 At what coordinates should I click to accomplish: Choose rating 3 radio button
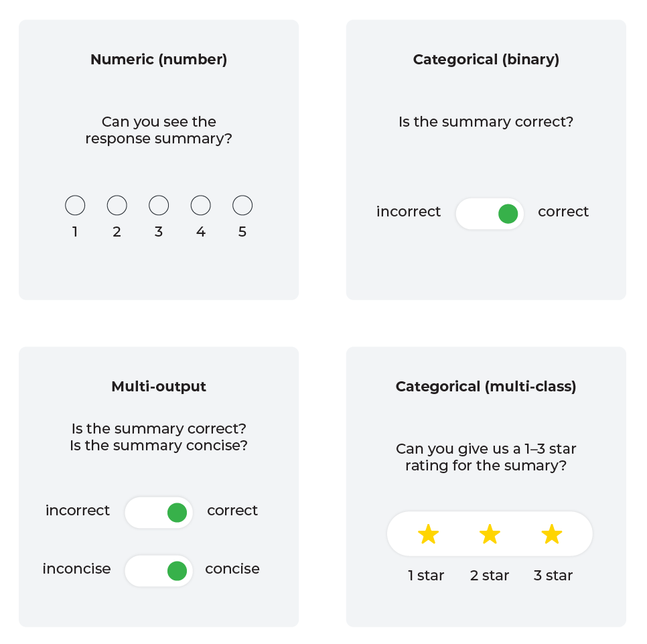tap(159, 206)
